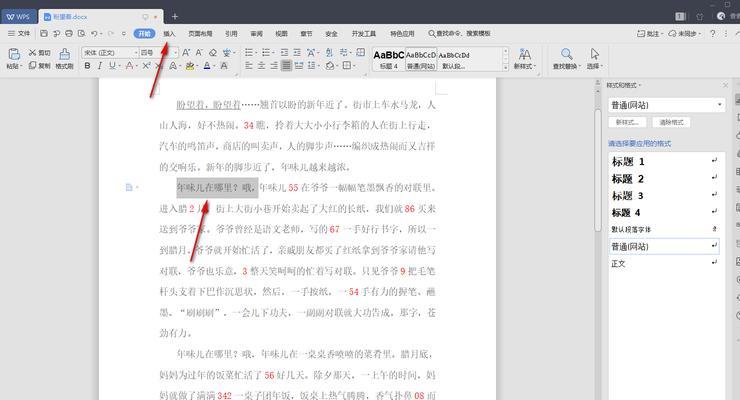Switch to the Review (审阅) tab
Screen dimensions: 740x400
pos(256,33)
